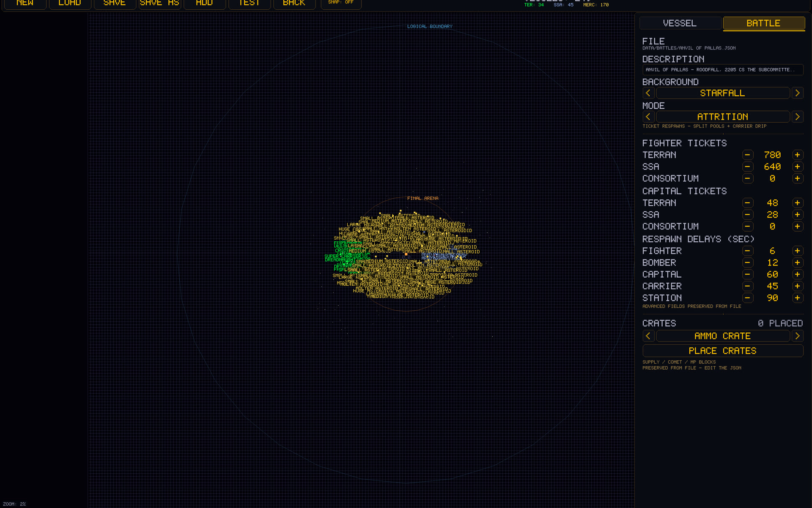Select previous background before Starfall
Viewport: 812px width, 508px height.
648,93
